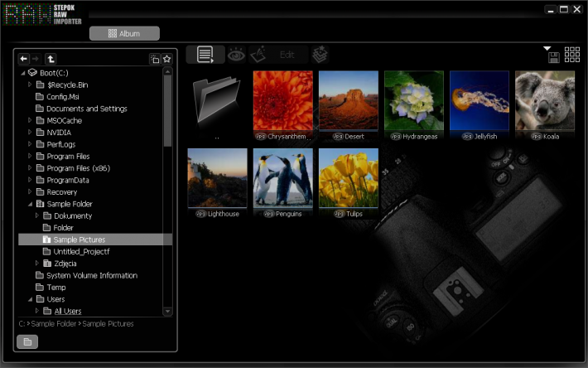Click the back navigation arrow
The width and height of the screenshot is (588, 368).
[24, 59]
